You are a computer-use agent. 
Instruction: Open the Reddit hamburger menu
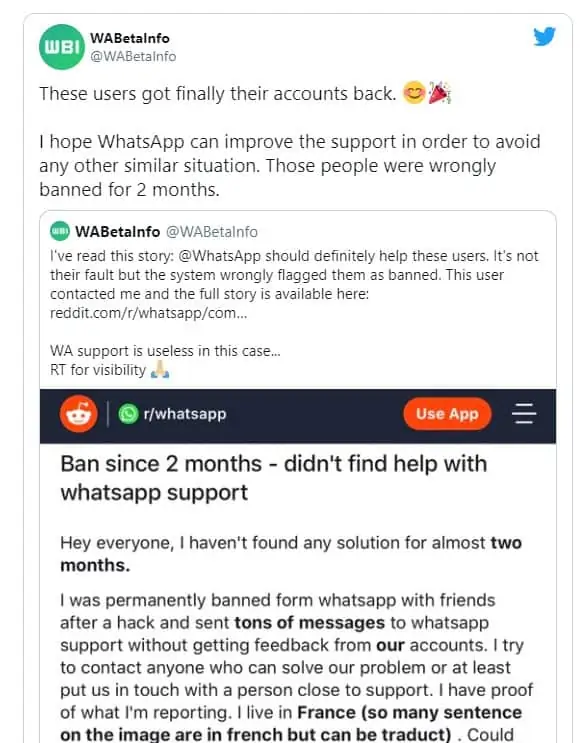[x=524, y=414]
